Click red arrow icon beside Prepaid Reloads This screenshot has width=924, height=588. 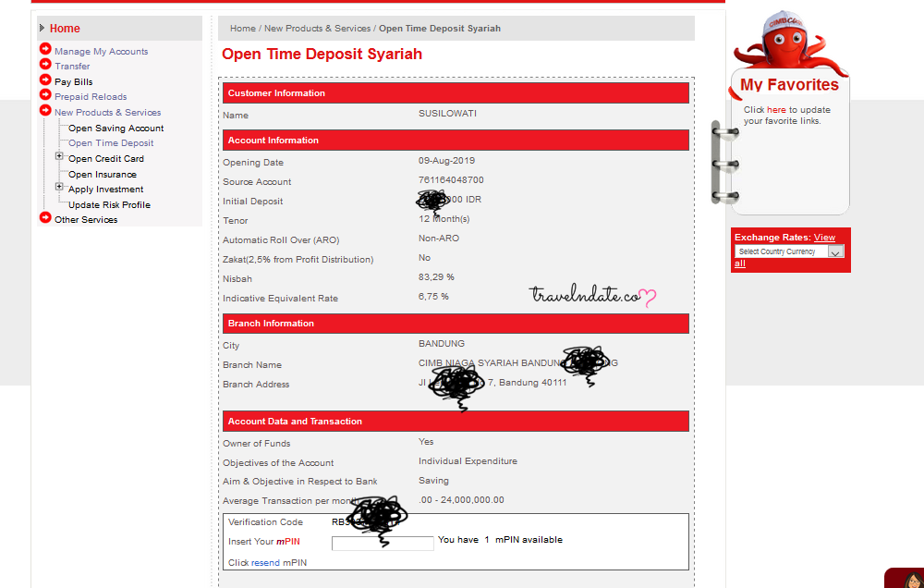45,94
